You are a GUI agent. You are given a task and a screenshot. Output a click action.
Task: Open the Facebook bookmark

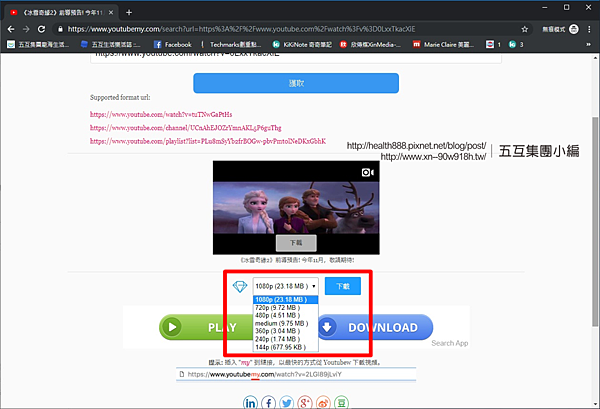pos(173,44)
